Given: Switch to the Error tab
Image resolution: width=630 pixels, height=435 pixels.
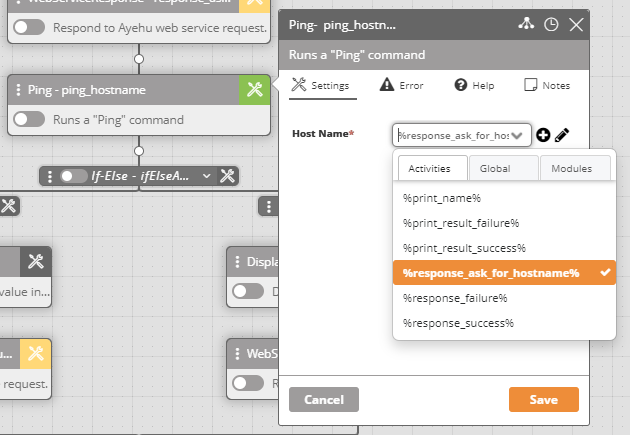Looking at the screenshot, I should [402, 86].
